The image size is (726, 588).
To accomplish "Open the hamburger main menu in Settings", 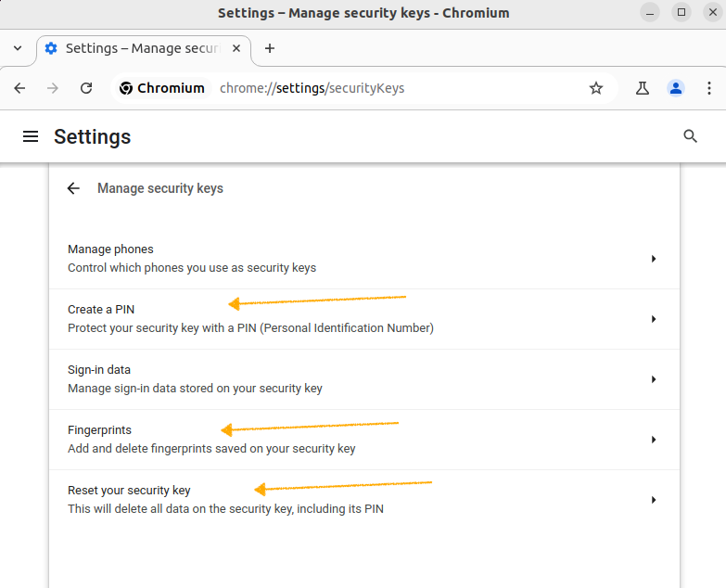I will point(31,136).
